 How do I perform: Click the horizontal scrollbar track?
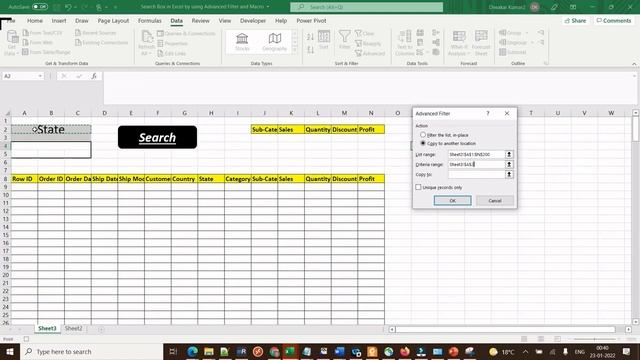[x=505, y=329]
